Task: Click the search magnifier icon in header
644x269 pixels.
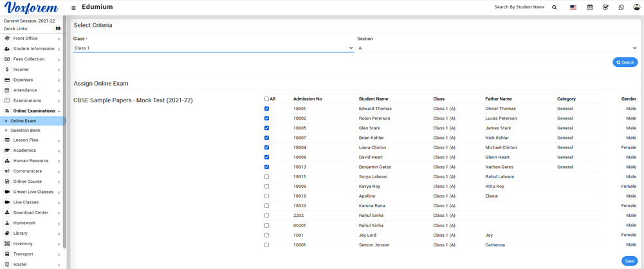Action: click(554, 8)
